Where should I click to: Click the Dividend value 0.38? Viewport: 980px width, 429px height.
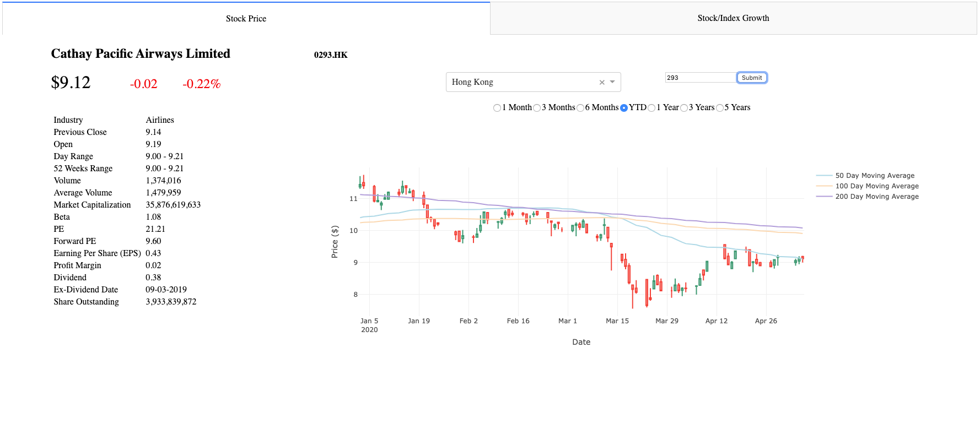(153, 278)
